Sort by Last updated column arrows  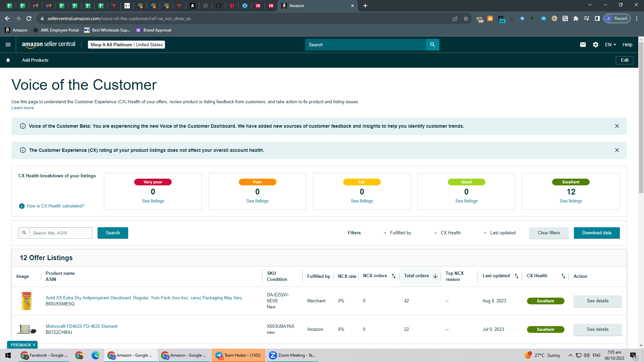tap(517, 276)
